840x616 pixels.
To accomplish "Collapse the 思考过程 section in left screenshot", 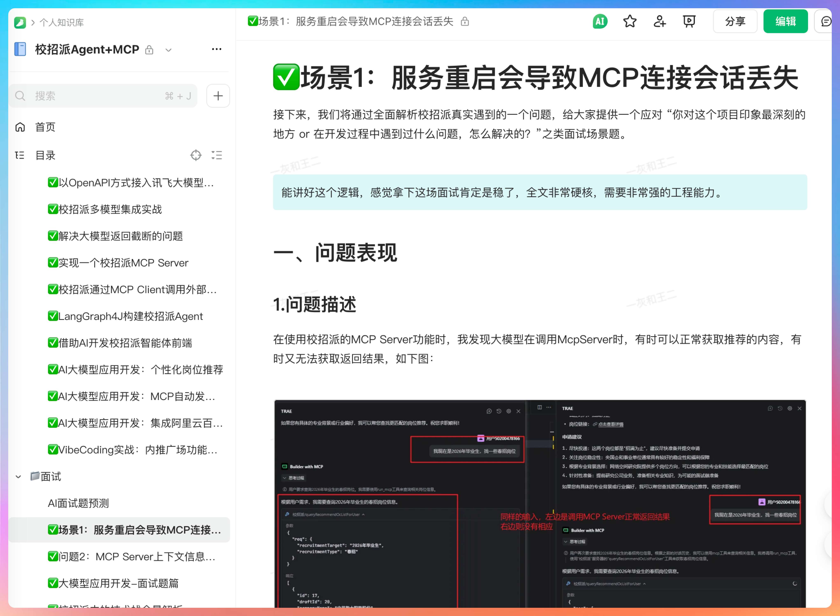I will tap(293, 478).
